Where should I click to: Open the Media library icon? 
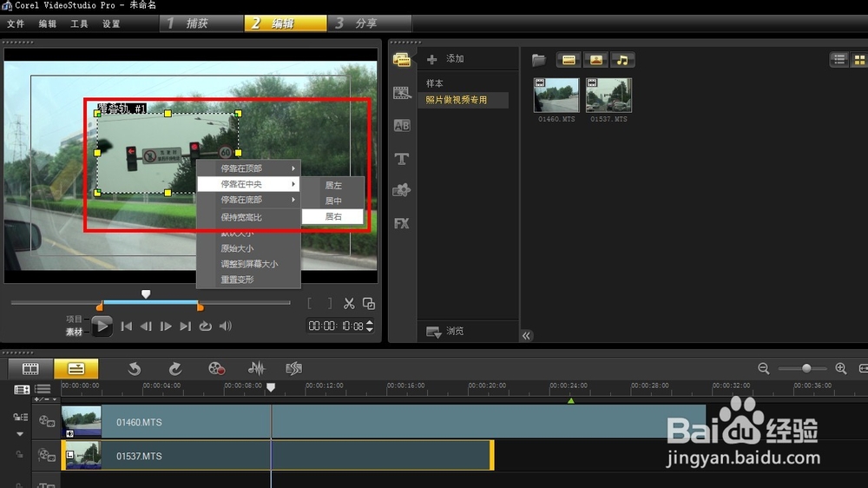tap(401, 59)
